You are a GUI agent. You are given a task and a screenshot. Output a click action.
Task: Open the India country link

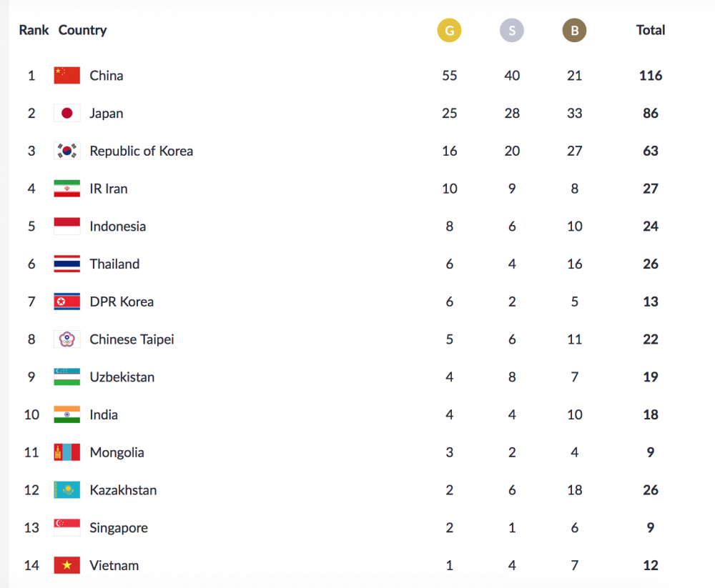[x=104, y=415]
